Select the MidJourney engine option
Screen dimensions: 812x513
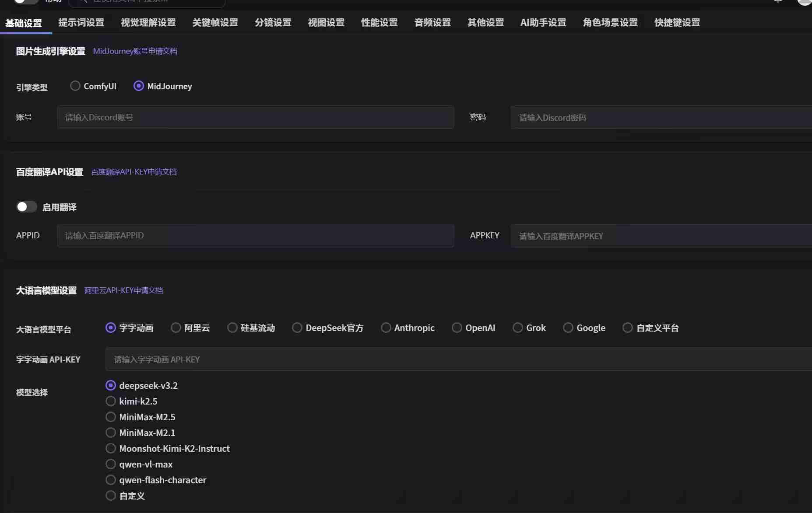click(139, 86)
